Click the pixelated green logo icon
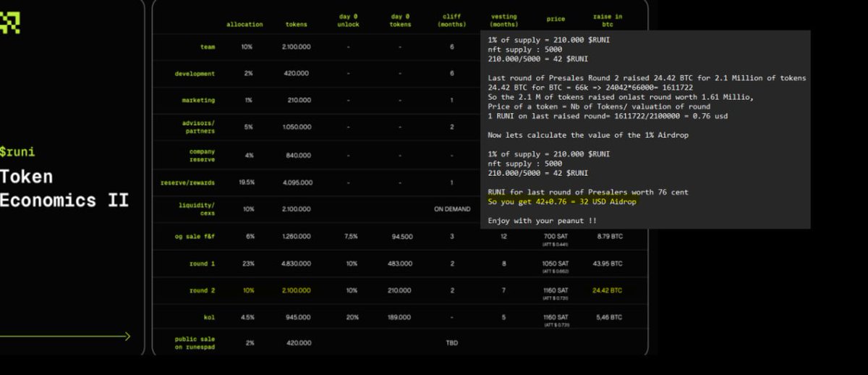868x375 pixels. (9, 23)
